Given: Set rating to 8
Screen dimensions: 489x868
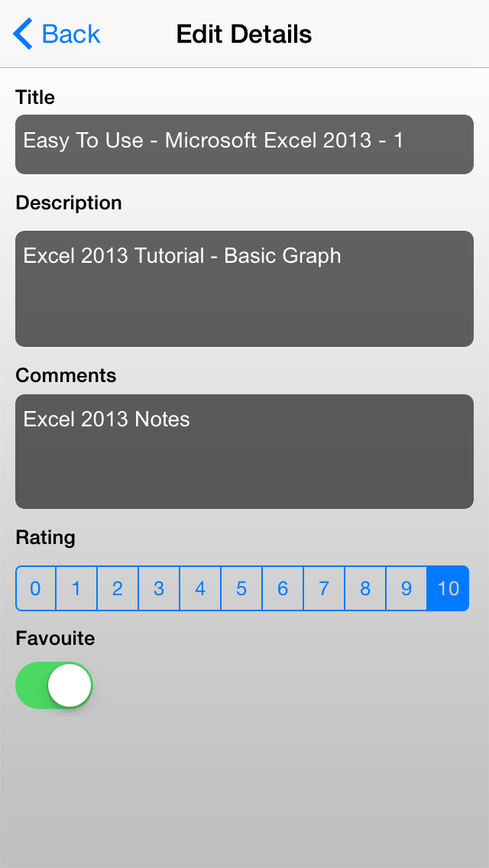Looking at the screenshot, I should pyautogui.click(x=365, y=588).
